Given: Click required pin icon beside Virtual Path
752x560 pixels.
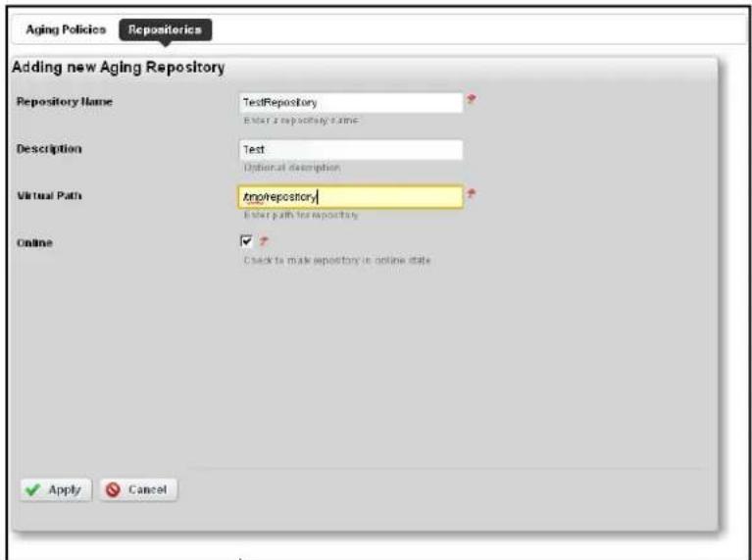Looking at the screenshot, I should [472, 194].
